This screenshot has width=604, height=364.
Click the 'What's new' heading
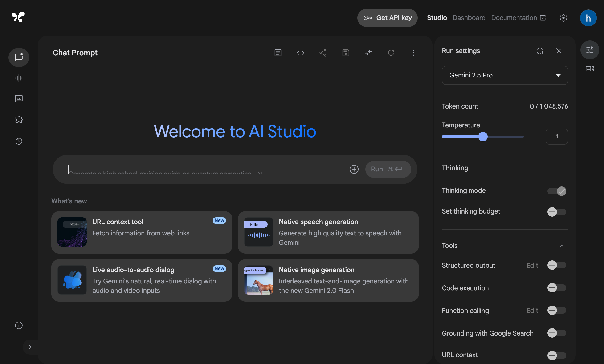69,201
